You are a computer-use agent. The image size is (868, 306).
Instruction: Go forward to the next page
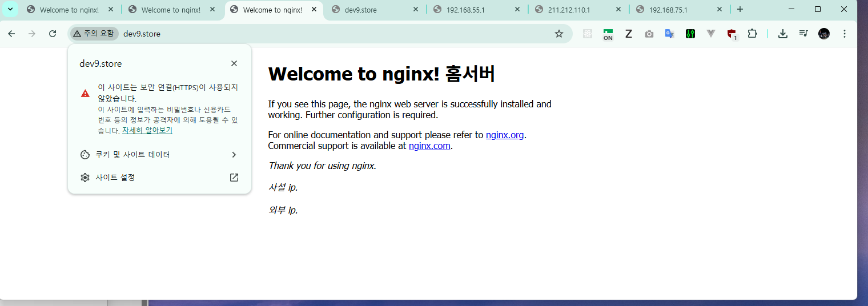pyautogui.click(x=32, y=34)
